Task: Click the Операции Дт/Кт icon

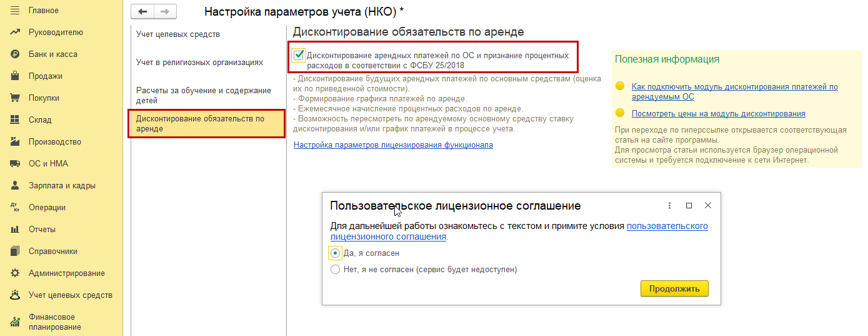Action: pos(15,208)
